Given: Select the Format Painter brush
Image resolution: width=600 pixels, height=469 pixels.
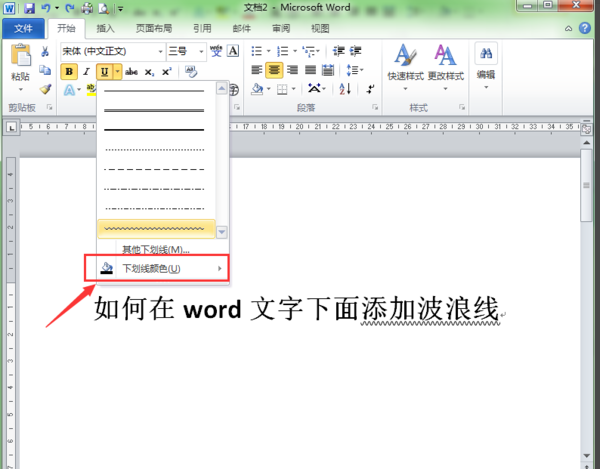Looking at the screenshot, I should (45, 89).
